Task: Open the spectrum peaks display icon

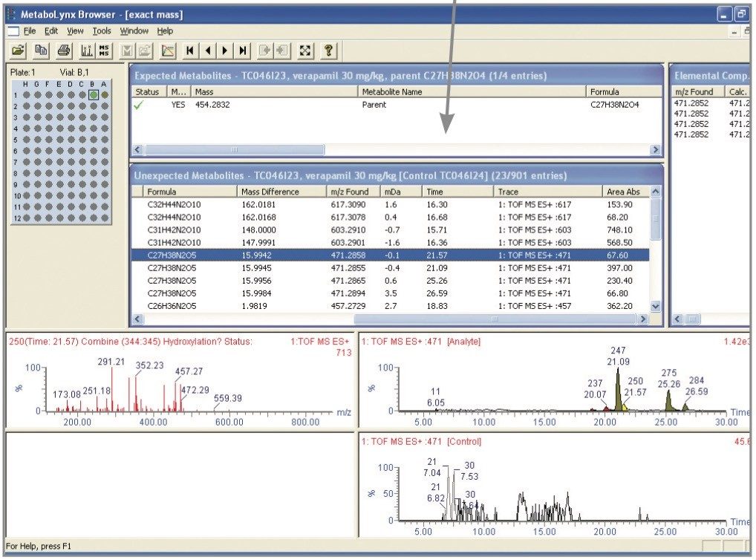Action: coord(87,51)
